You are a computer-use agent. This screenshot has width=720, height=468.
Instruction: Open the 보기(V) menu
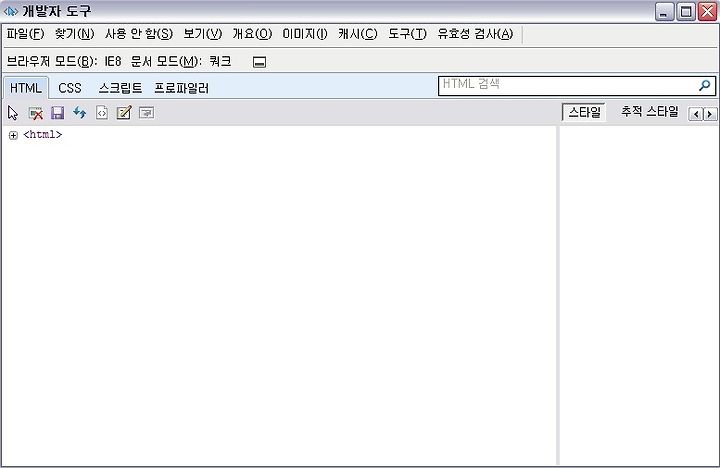(202, 34)
